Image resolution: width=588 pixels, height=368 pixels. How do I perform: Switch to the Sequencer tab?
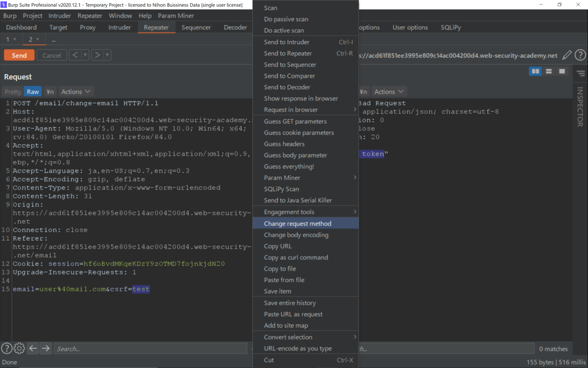point(196,27)
